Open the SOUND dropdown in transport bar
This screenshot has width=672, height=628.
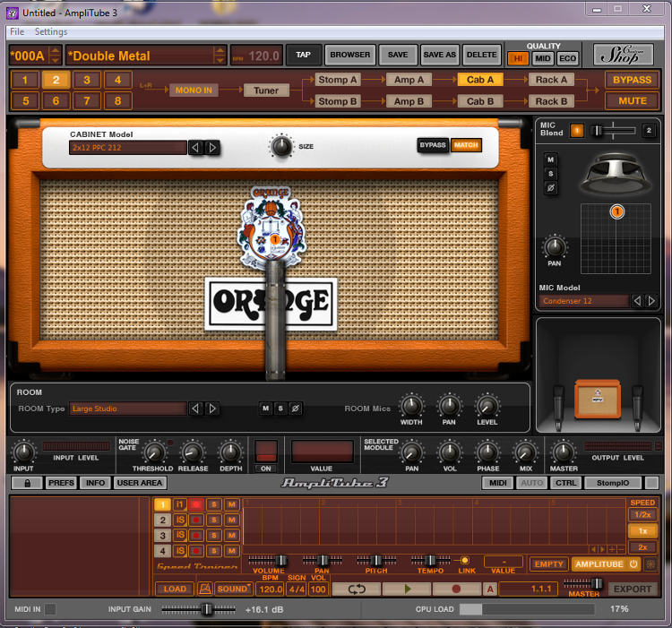pos(233,589)
